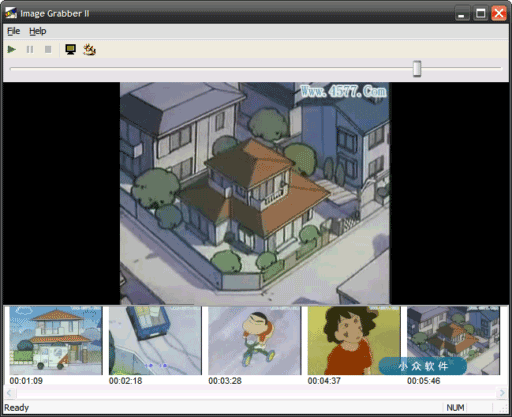Image resolution: width=512 pixels, height=417 pixels.
Task: Maximize the Image Grabber II window
Action: [480, 14]
